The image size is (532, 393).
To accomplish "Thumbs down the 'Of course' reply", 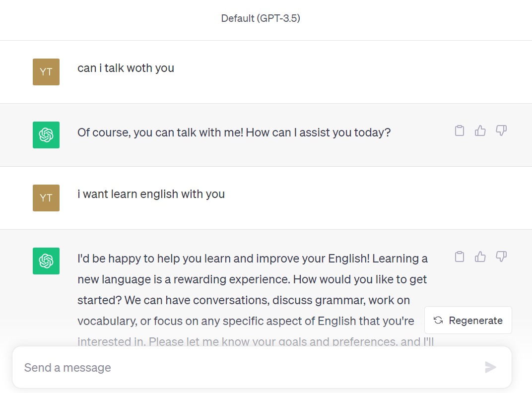I will 501,131.
